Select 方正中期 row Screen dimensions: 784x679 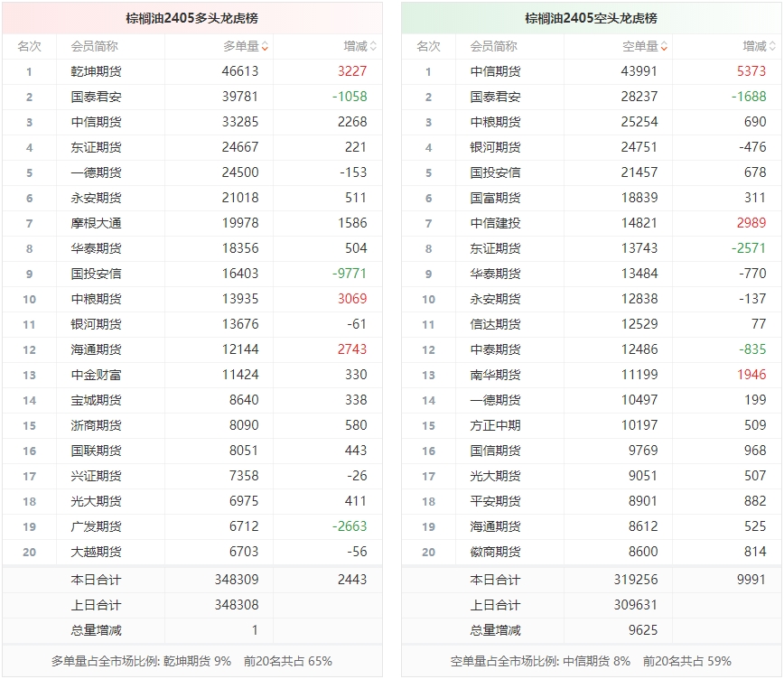(x=592, y=425)
